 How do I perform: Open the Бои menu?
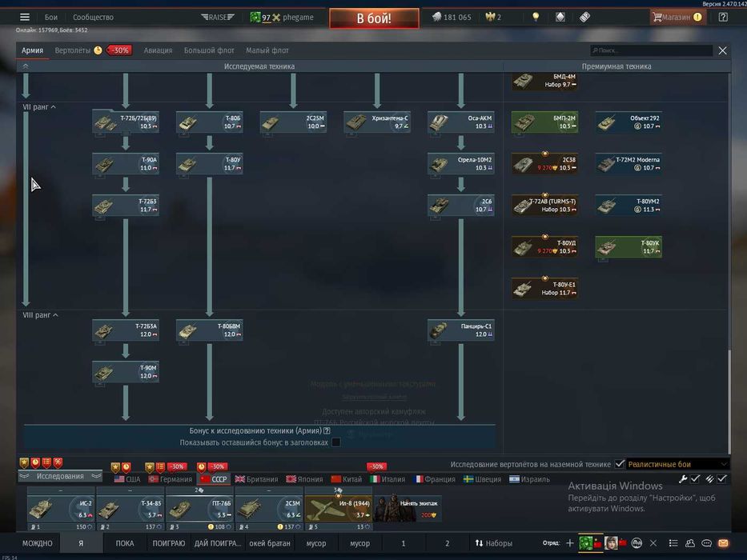(x=51, y=17)
